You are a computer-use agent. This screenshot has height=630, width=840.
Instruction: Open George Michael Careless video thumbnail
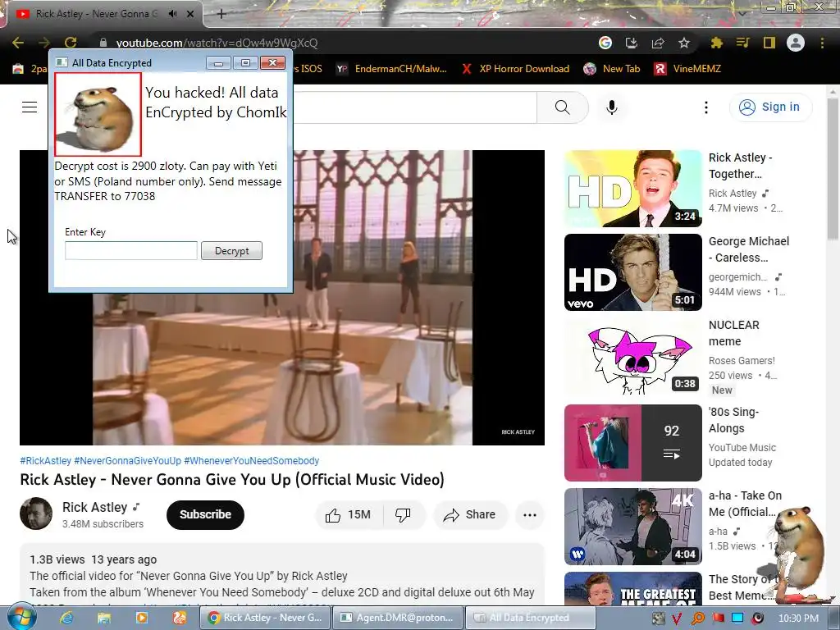(x=633, y=272)
